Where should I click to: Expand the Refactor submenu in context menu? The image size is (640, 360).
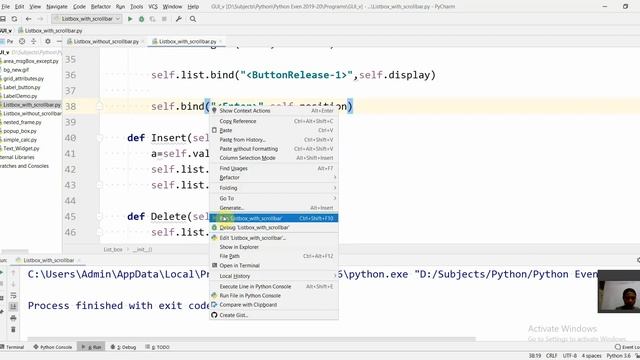point(273,177)
